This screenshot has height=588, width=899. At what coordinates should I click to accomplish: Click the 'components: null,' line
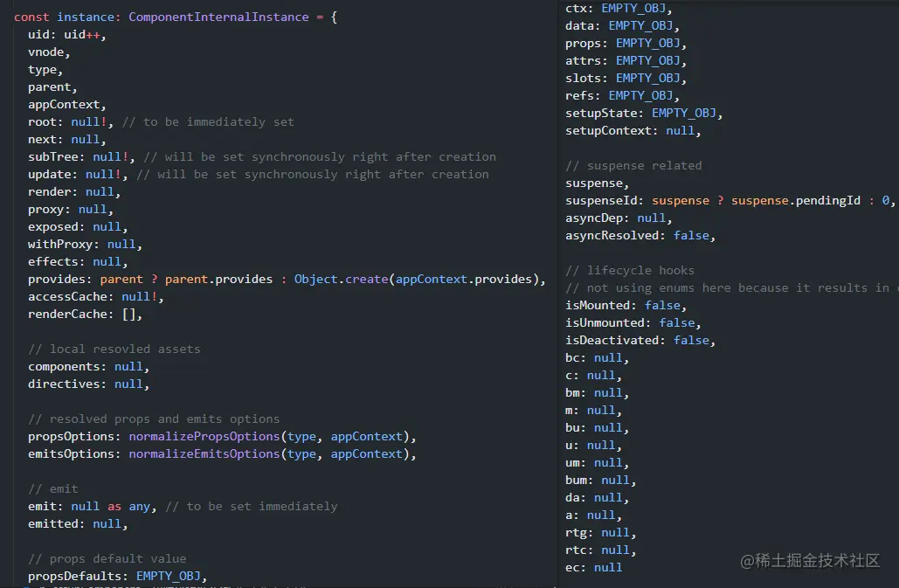click(x=89, y=367)
